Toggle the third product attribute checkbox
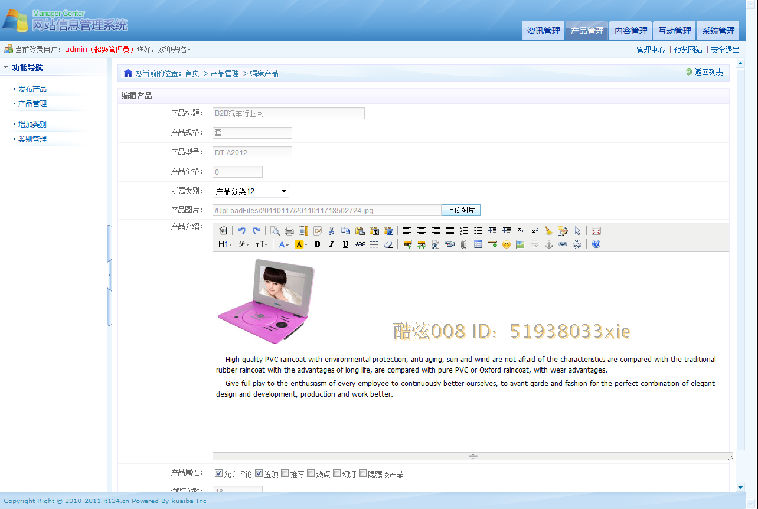Screen dimensions: 758x509 (285, 473)
